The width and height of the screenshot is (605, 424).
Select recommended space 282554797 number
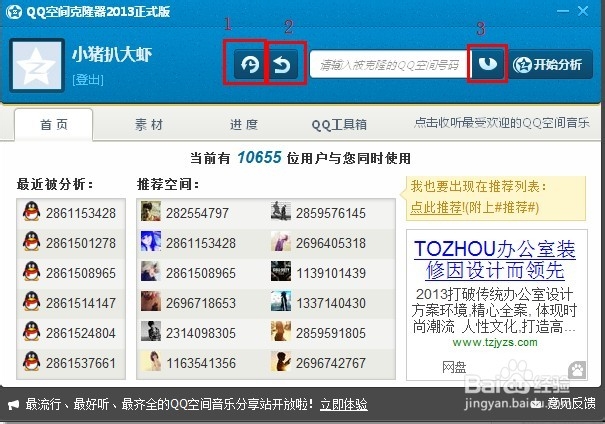[x=198, y=213]
